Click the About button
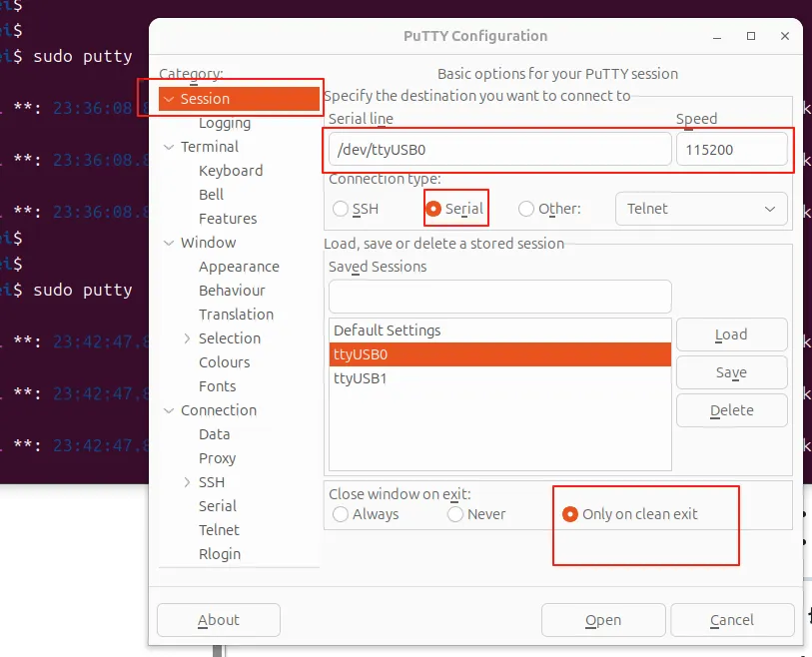 [x=219, y=620]
